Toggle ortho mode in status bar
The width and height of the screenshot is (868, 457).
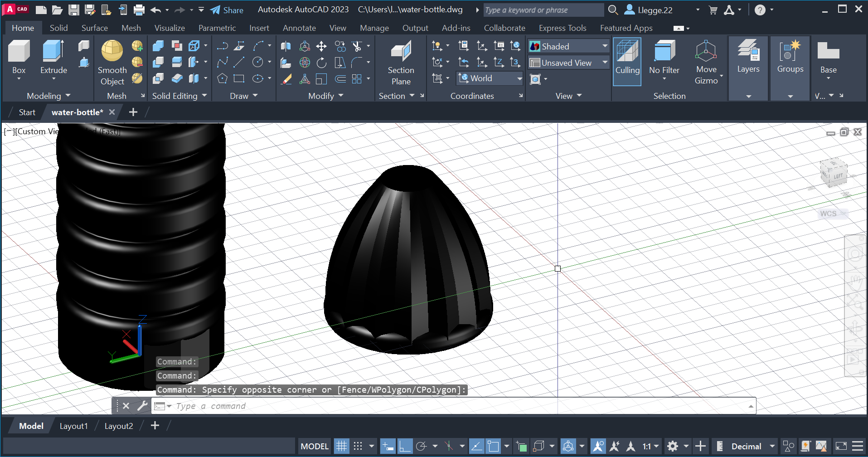click(x=404, y=446)
